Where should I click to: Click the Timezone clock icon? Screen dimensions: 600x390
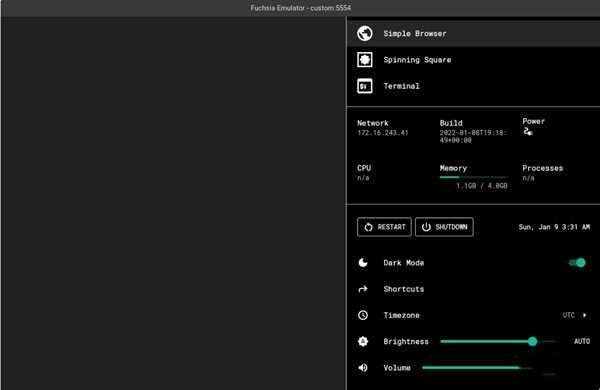363,315
